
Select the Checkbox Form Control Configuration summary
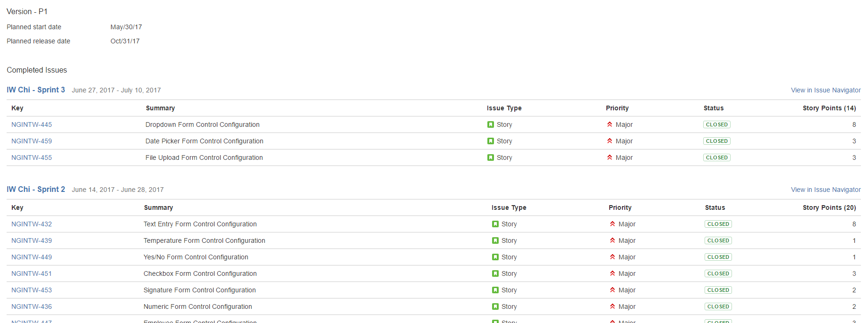click(x=200, y=273)
